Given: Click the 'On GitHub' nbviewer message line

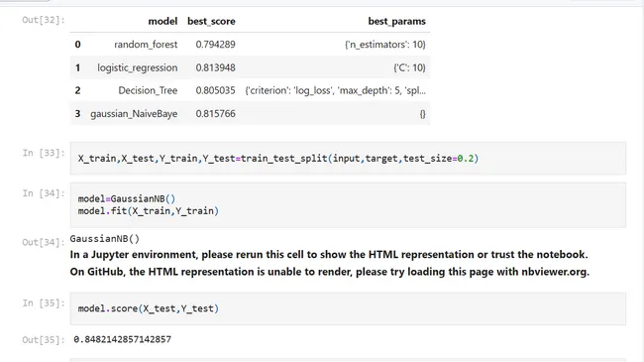Looking at the screenshot, I should pyautogui.click(x=329, y=272).
